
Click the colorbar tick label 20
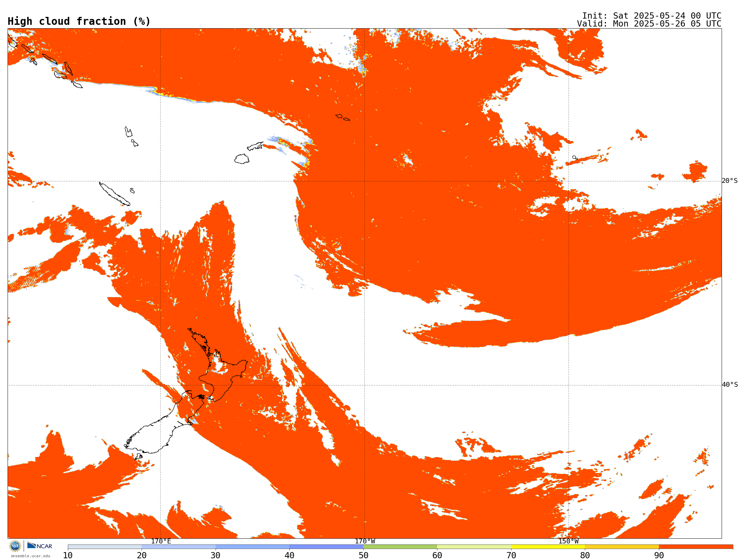coord(142,556)
